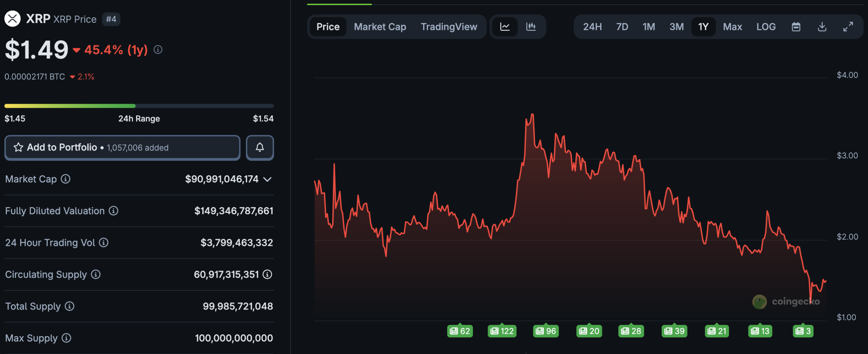
Task: Open news marker with 28 articles
Action: click(631, 331)
